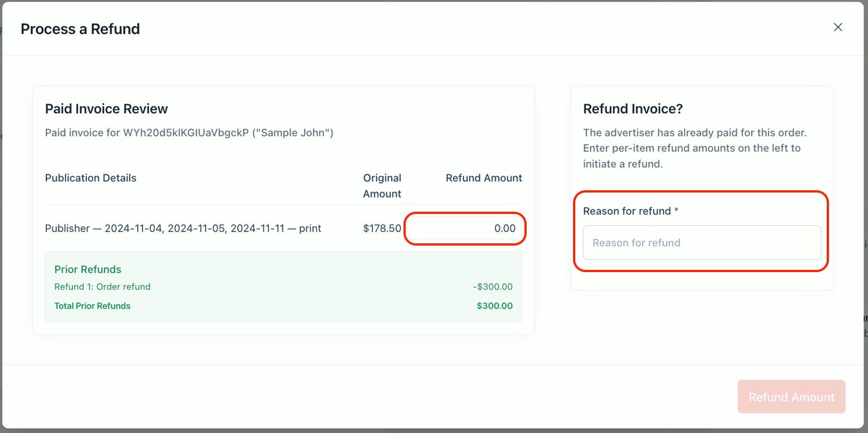Select the Publisher print dates row text

183,229
